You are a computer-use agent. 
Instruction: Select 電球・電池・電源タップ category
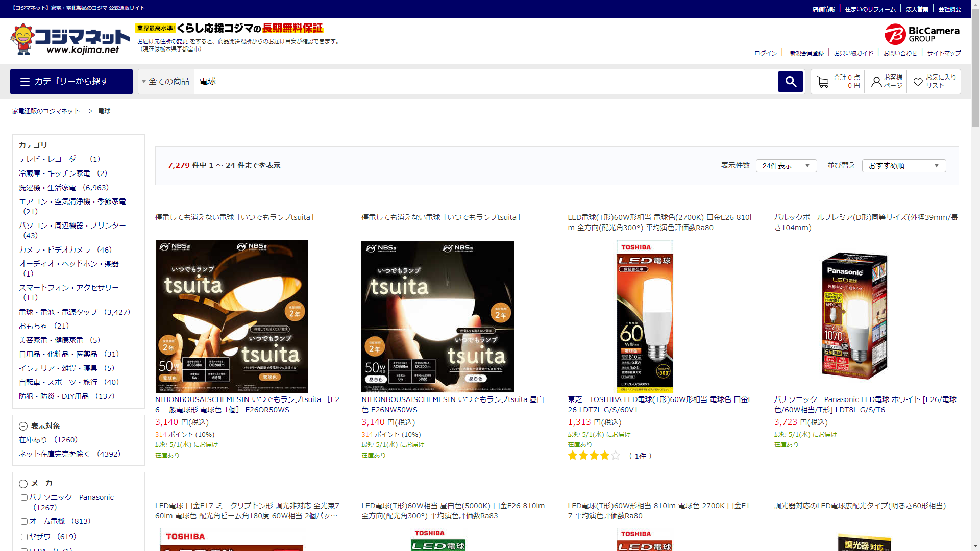tap(58, 312)
